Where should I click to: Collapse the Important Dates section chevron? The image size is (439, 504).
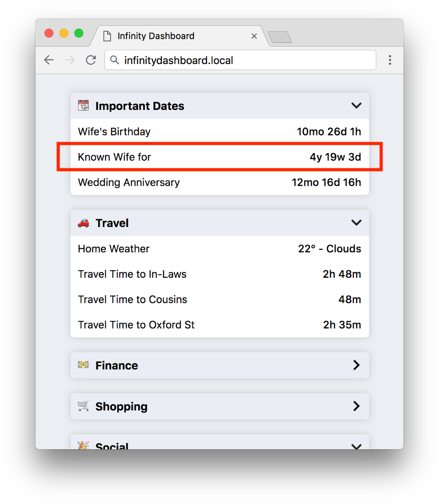[x=356, y=106]
